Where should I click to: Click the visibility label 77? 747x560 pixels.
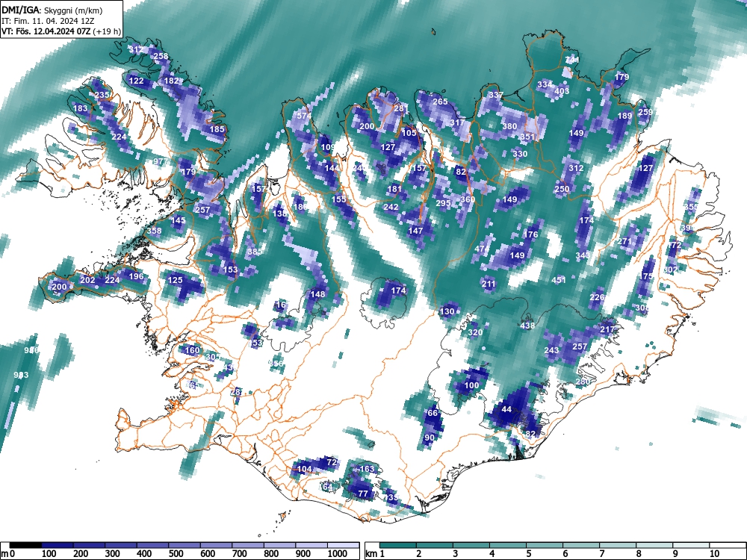tap(363, 494)
